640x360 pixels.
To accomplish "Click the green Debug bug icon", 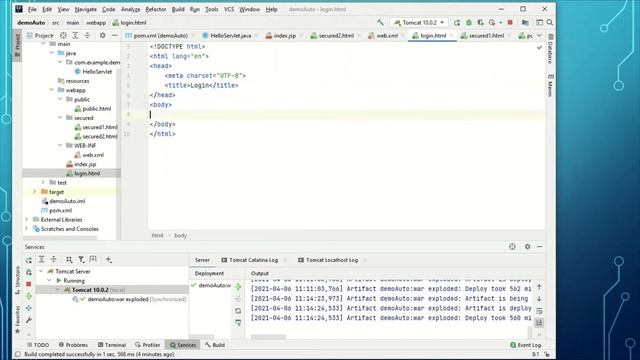I will (469, 22).
